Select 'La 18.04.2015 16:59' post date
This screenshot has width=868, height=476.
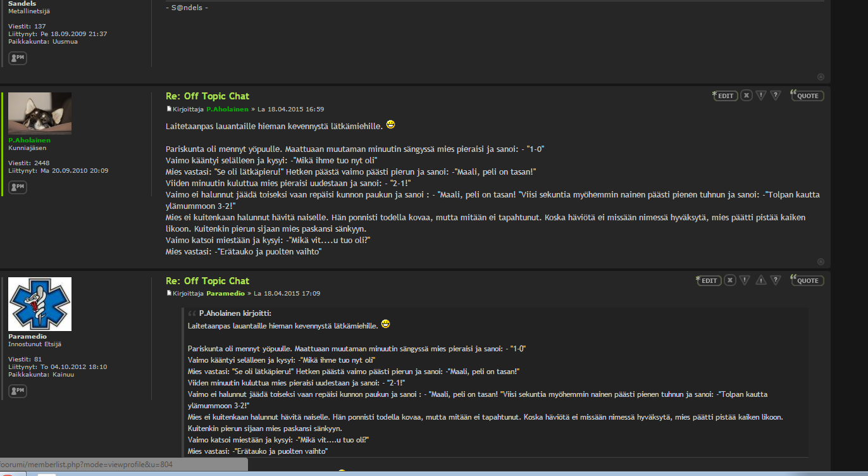290,109
